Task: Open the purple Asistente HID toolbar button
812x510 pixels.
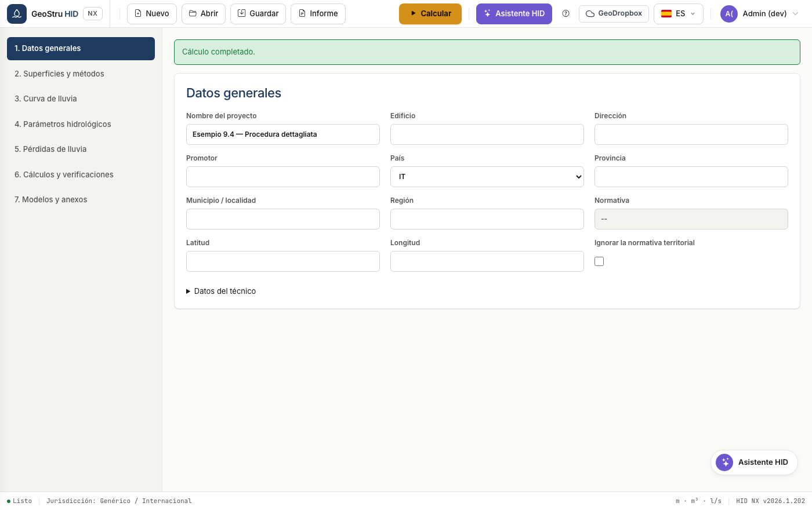Action: tap(514, 14)
